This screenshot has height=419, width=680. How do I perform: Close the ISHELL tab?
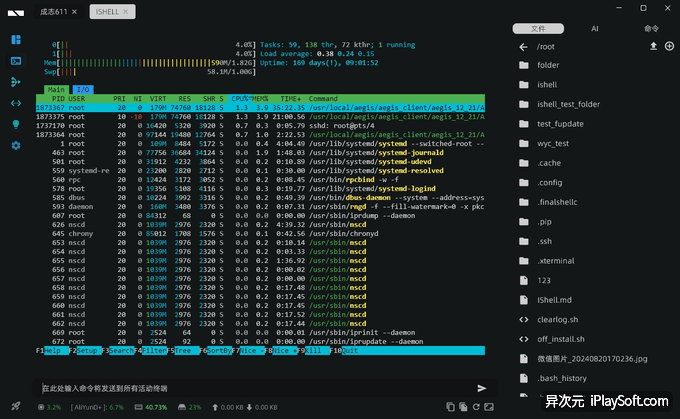click(126, 12)
